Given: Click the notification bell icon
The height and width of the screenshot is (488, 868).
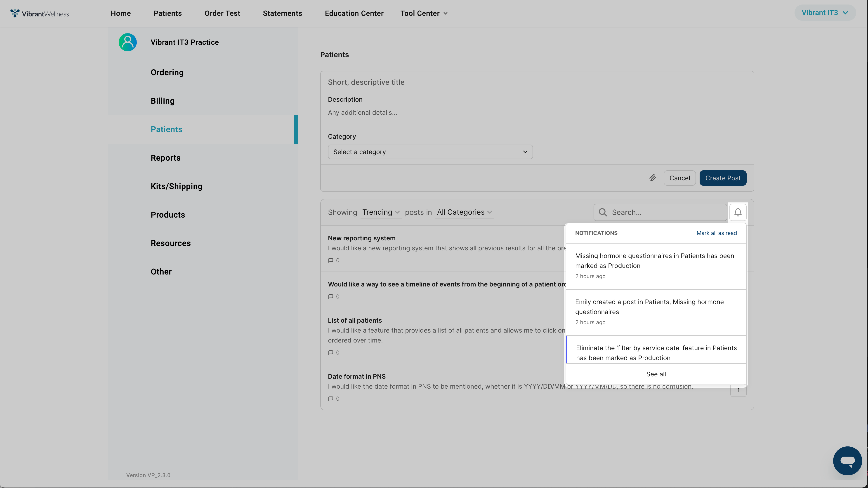Looking at the screenshot, I should point(738,212).
